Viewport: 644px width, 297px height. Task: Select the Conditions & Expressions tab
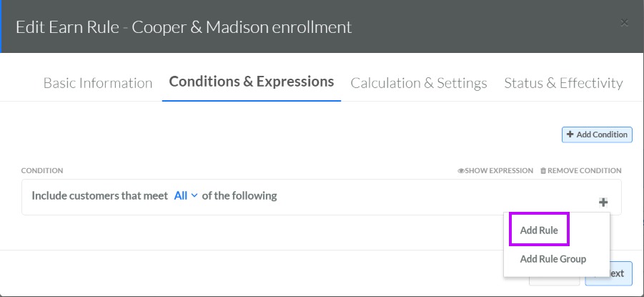point(252,82)
